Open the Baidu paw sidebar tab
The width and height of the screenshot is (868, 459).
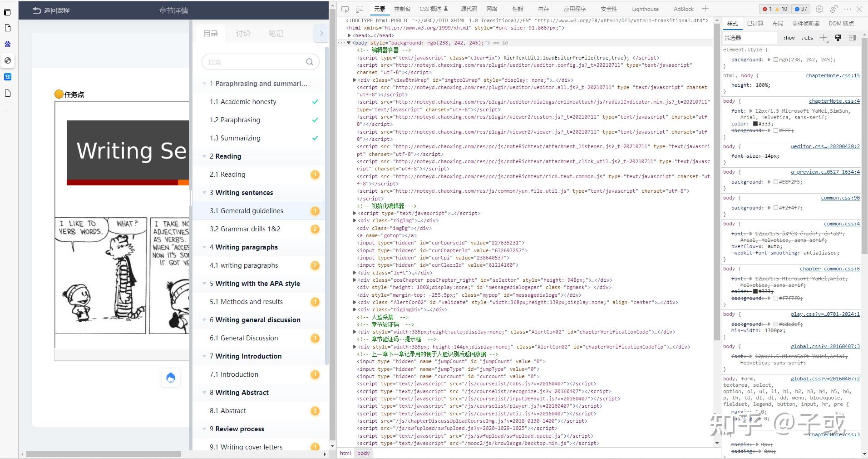coord(7,44)
